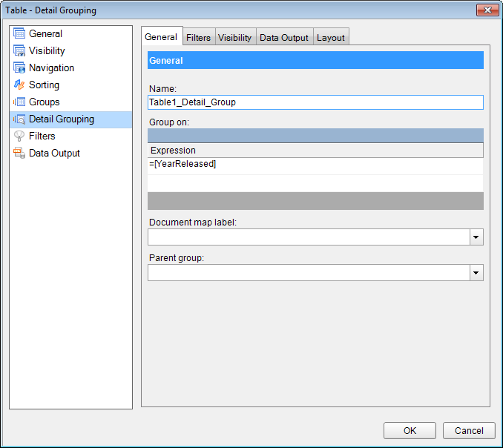Open the General page in the sidebar
The height and width of the screenshot is (448, 503).
coord(71,33)
